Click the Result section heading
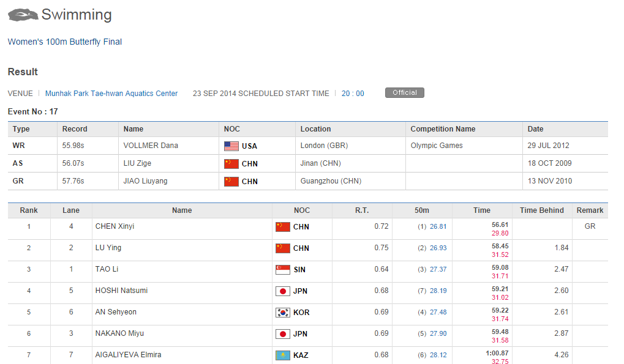The image size is (624, 364). [23, 72]
